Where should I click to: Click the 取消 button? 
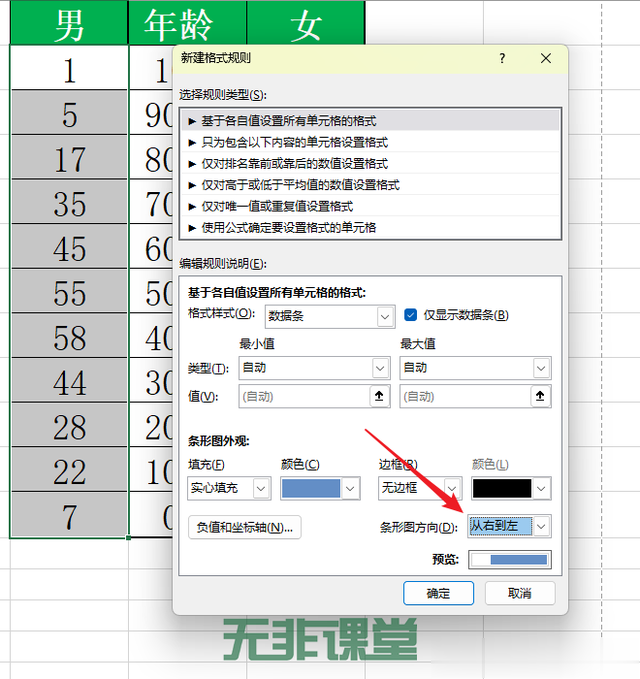tap(520, 593)
